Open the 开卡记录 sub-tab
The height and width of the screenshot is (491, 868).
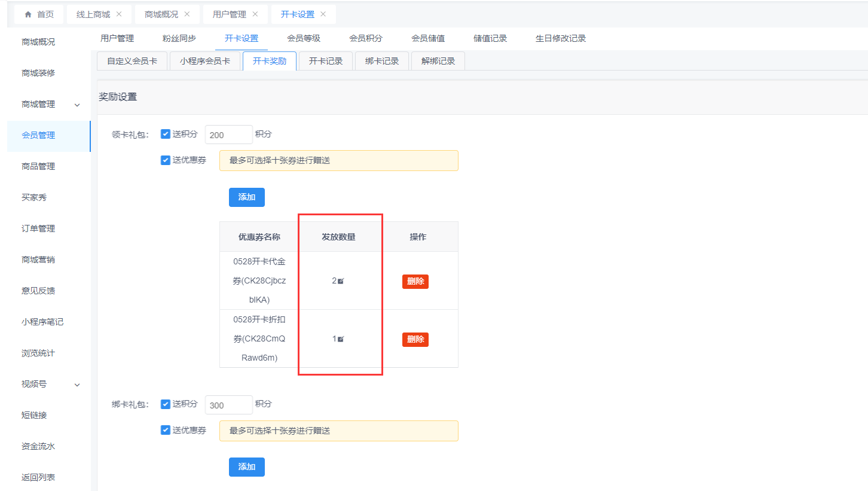(326, 61)
